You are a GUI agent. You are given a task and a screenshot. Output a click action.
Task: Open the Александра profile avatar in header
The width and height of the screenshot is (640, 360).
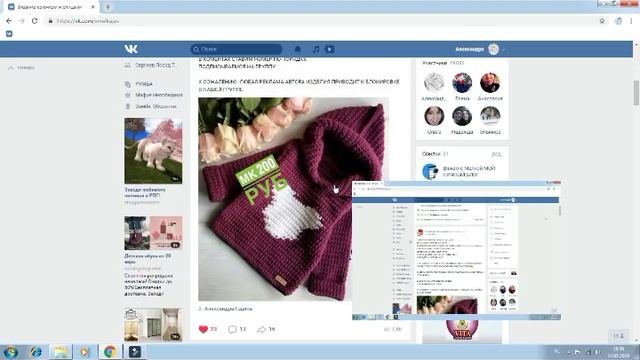tap(493, 49)
